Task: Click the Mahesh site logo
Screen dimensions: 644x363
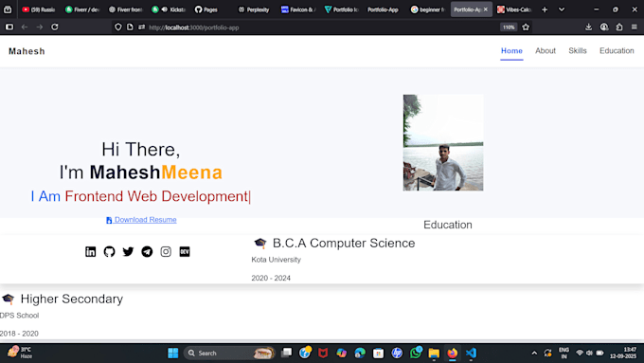Action: 27,51
